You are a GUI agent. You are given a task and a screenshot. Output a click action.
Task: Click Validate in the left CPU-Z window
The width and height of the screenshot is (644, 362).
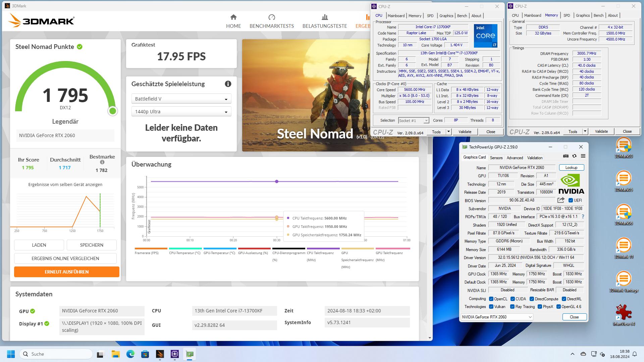click(x=465, y=132)
